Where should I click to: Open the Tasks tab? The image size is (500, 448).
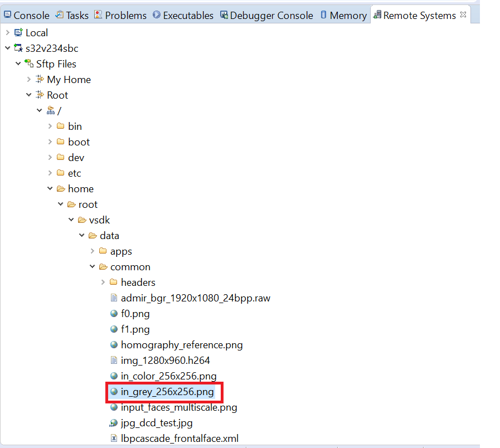pyautogui.click(x=72, y=15)
